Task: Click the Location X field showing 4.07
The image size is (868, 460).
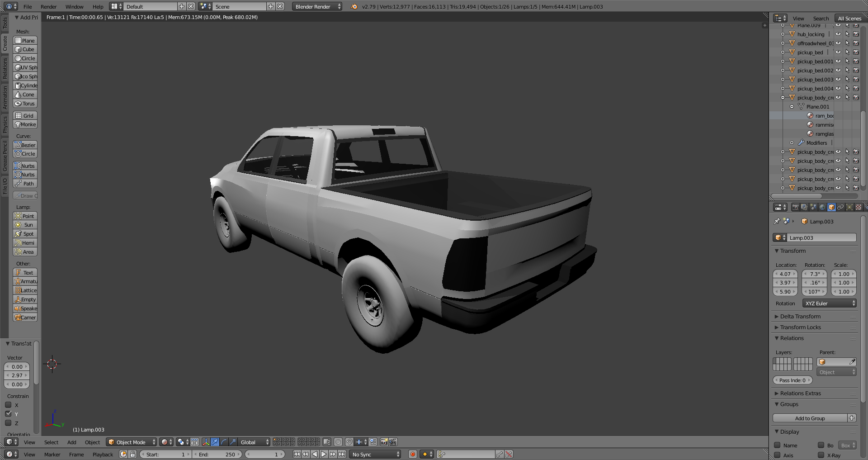Action: click(x=785, y=274)
